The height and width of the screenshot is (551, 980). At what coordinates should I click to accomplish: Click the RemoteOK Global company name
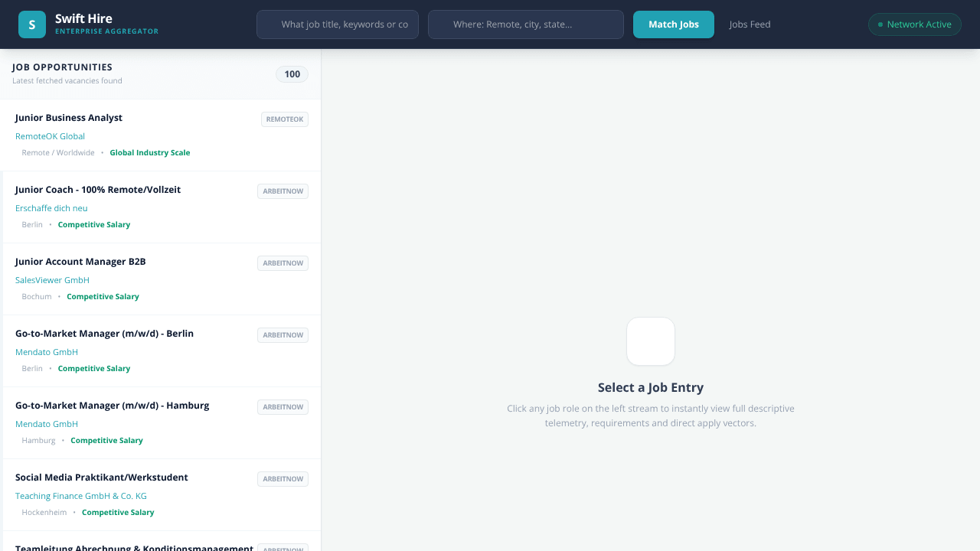[50, 136]
